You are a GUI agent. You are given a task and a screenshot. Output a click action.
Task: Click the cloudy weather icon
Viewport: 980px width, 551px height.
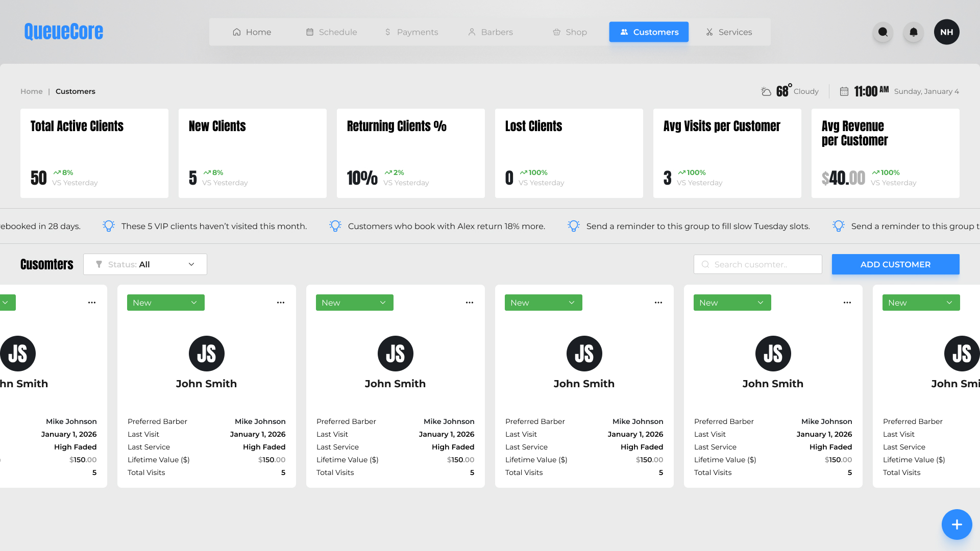point(766,91)
